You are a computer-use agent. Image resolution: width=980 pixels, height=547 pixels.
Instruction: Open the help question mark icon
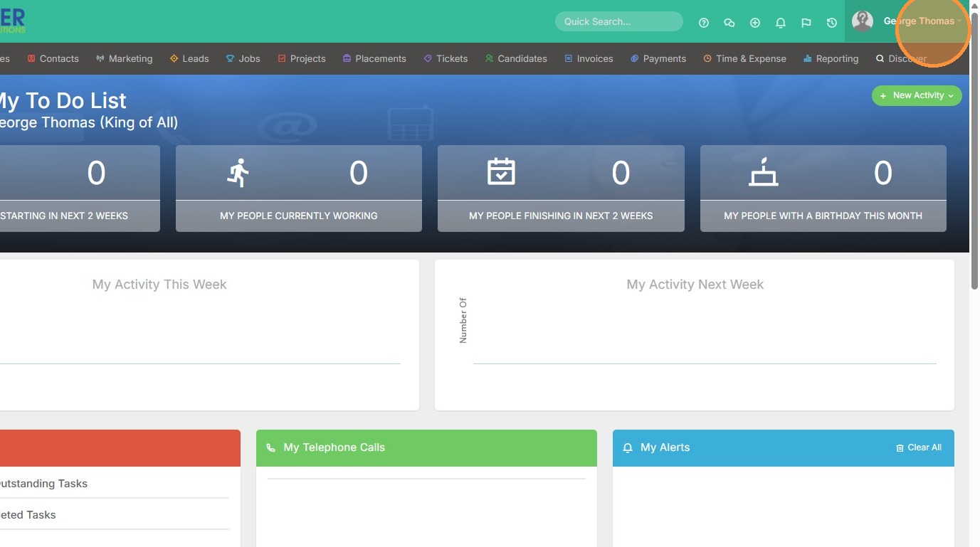pos(704,23)
